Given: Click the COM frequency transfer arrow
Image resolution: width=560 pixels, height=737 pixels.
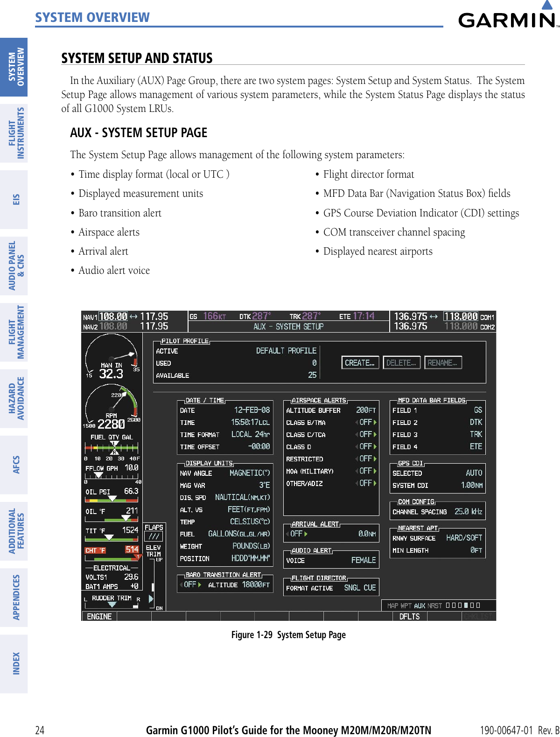Looking at the screenshot, I should pos(434,316).
